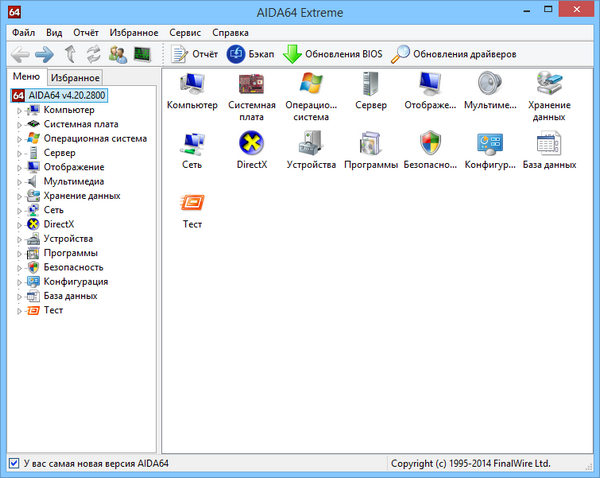The image size is (600, 478).
Task: Click Обновления драйверов in the toolbar
Action: 453,53
